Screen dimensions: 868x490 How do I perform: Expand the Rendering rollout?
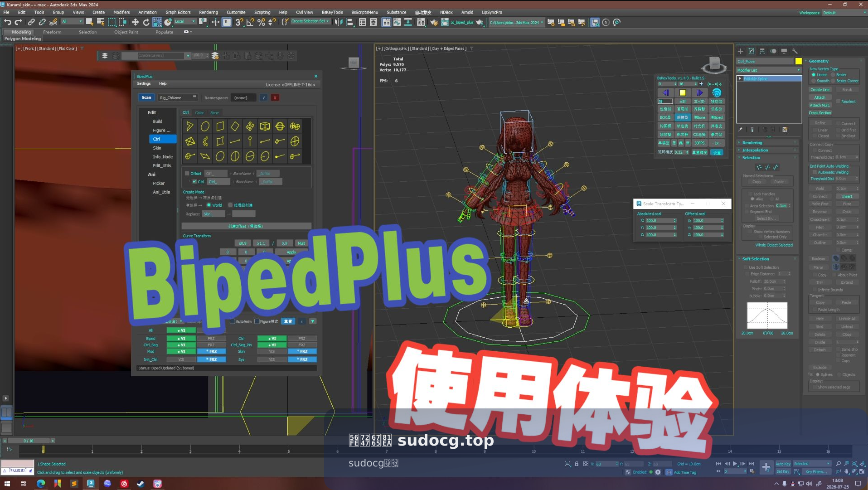[752, 142]
